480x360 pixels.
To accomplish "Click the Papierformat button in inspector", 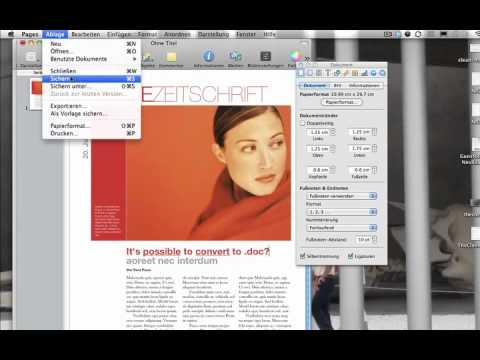I will point(341,102).
